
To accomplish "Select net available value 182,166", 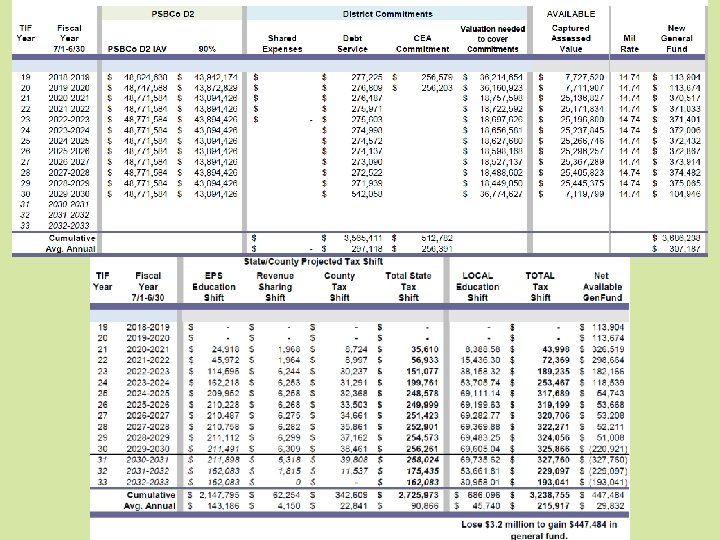I will [608, 371].
